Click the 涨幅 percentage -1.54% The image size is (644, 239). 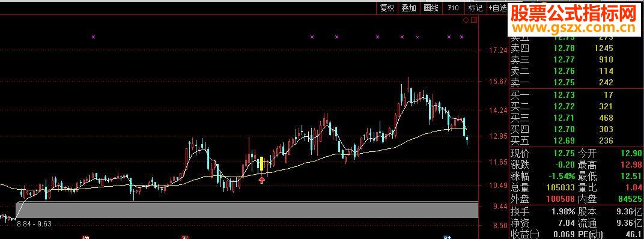[561, 177]
